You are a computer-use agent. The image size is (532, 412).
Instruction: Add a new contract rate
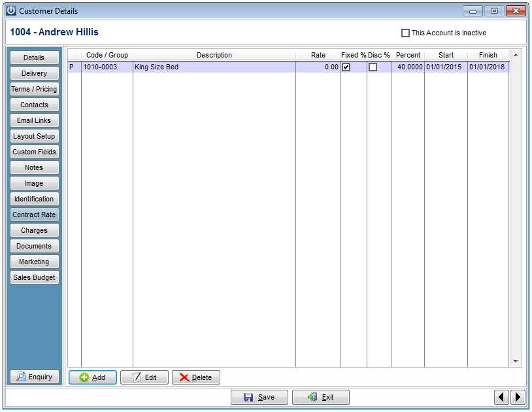pos(93,377)
